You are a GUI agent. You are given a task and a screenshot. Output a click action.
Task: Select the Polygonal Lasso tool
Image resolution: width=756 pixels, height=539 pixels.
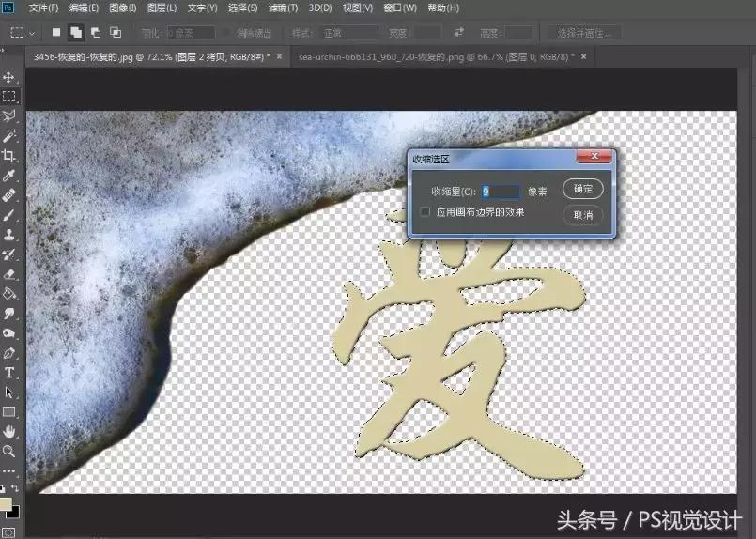point(8,115)
